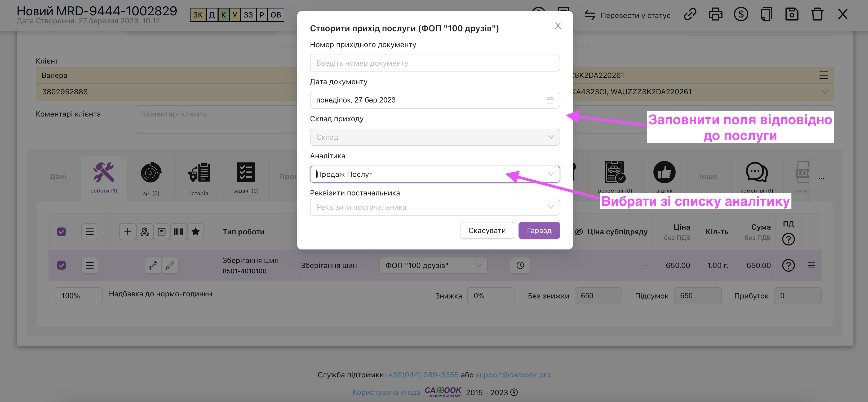Click the wrench icon in the Зберігання шин row
This screenshot has height=402, width=868.
pyautogui.click(x=153, y=265)
